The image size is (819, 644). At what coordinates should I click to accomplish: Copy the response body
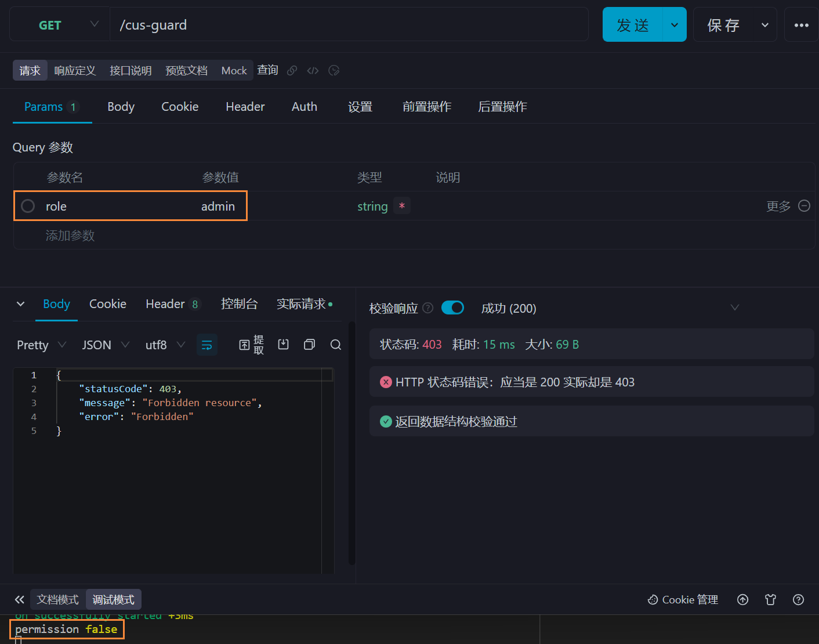coord(309,345)
